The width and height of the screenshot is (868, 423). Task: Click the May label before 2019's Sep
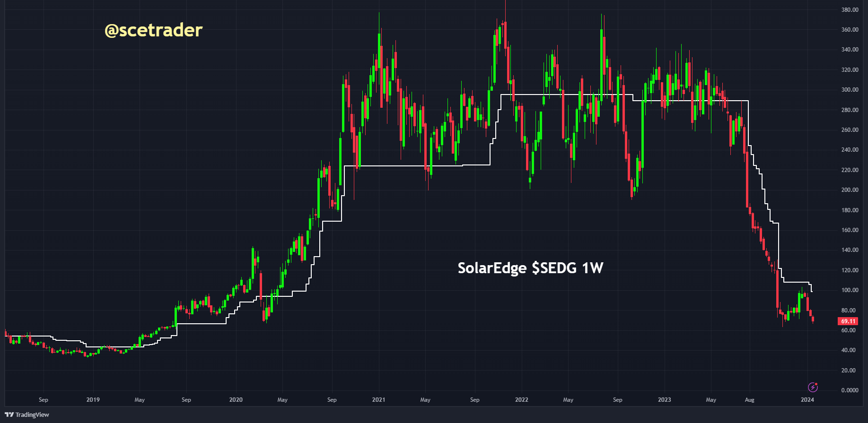click(x=140, y=399)
